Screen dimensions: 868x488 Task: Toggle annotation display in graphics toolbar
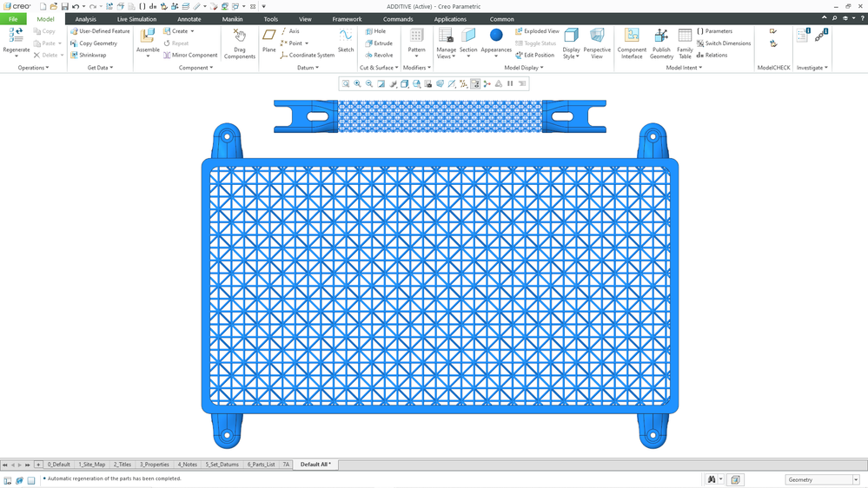coord(475,83)
